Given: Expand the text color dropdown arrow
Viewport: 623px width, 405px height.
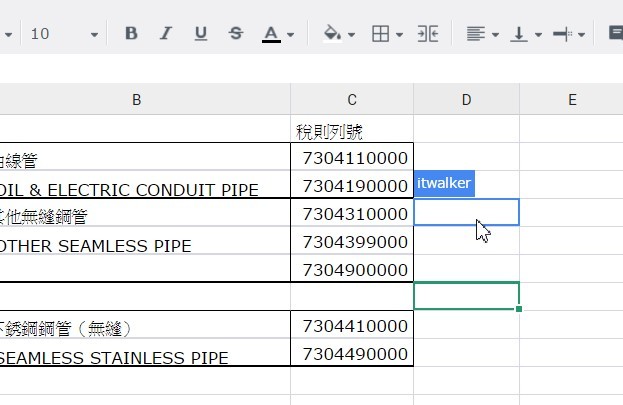Looking at the screenshot, I should (290, 35).
